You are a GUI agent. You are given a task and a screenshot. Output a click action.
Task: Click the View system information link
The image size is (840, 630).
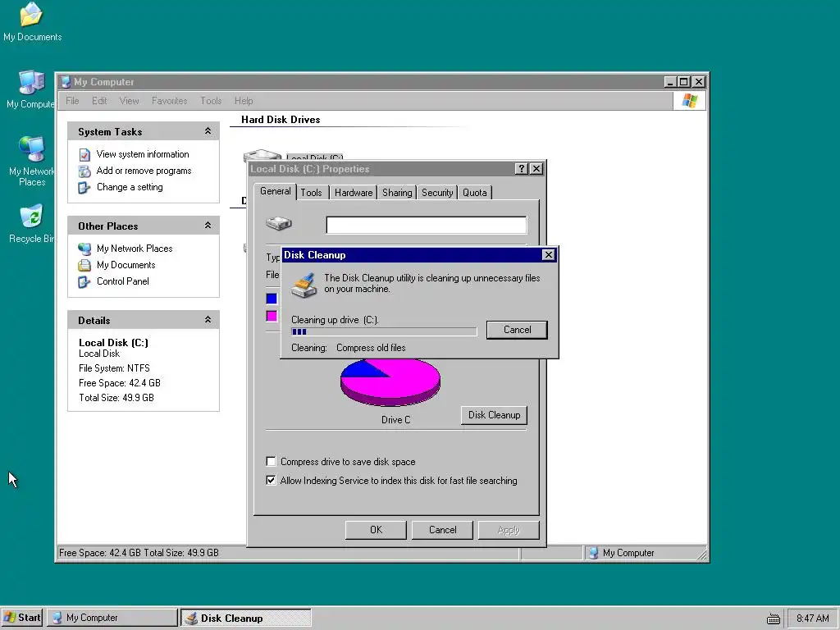143,154
